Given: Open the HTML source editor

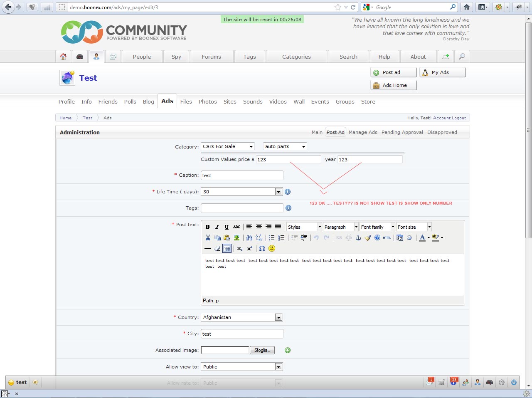Looking at the screenshot, I should pos(387,238).
